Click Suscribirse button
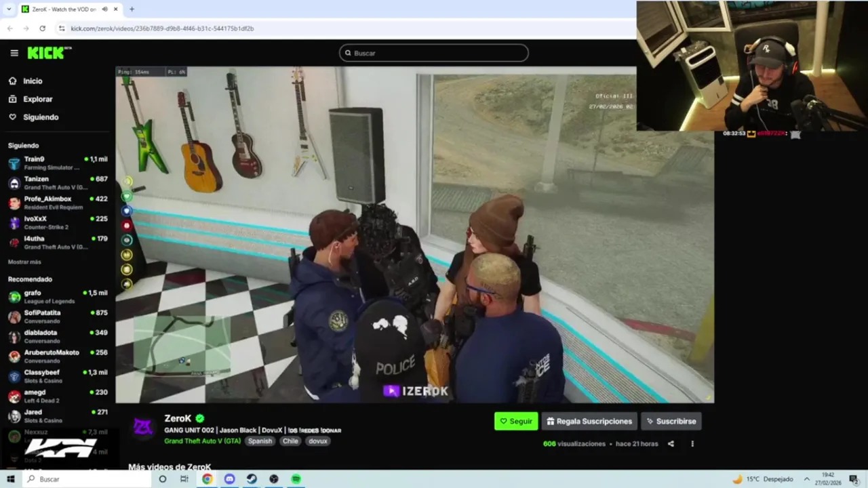Screen dimensions: 868x488 coord(671,421)
